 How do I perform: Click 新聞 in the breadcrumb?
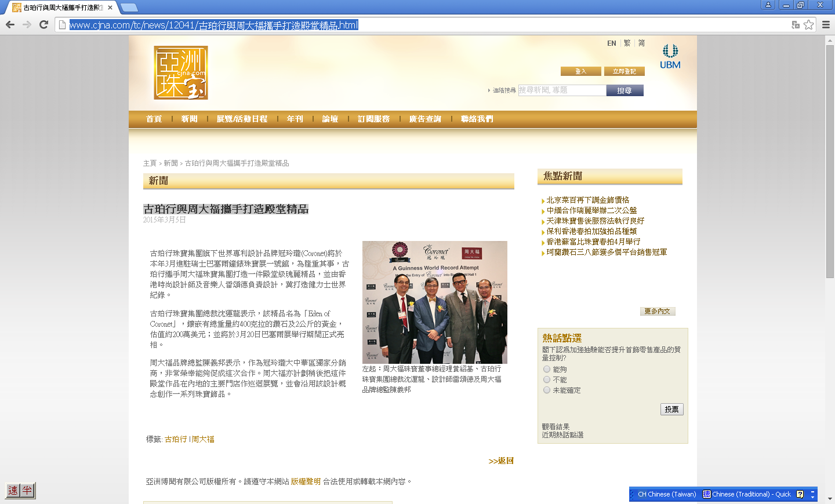(x=170, y=163)
